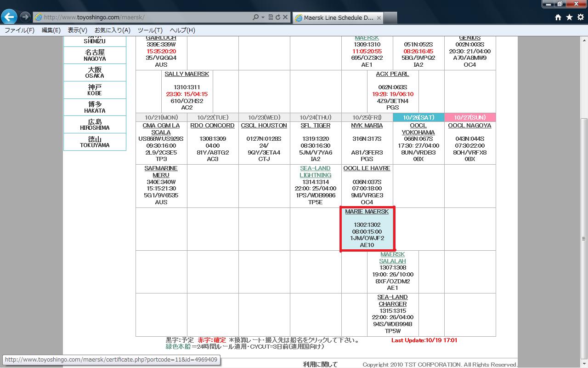Viewport: 588px width, 368px height.
Task: Open the SEA-LAND LIGHTNING vessel link
Action: pos(316,172)
